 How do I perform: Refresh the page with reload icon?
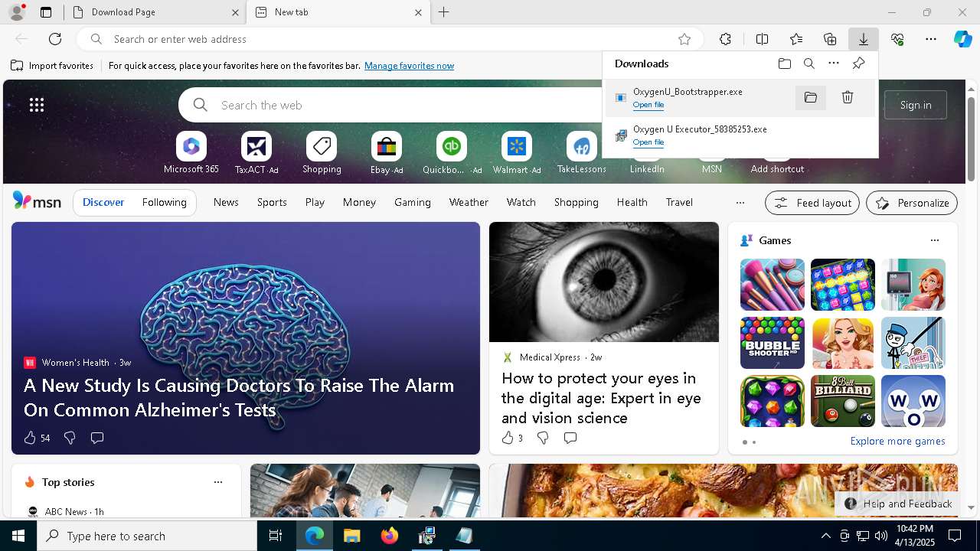(x=55, y=39)
